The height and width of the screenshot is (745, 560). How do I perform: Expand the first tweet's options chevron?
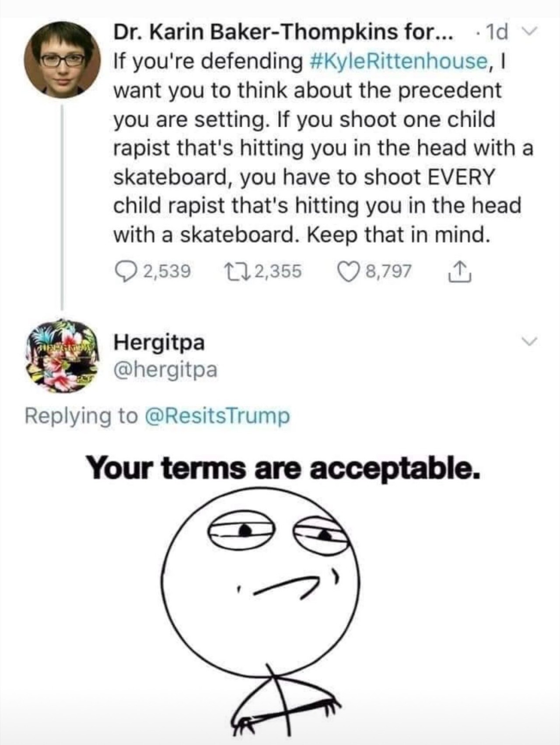point(529,32)
